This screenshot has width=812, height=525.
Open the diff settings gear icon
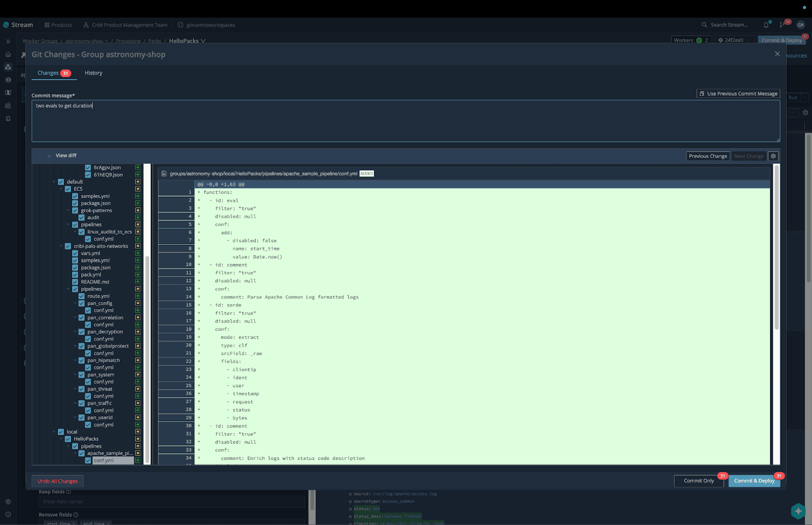773,156
